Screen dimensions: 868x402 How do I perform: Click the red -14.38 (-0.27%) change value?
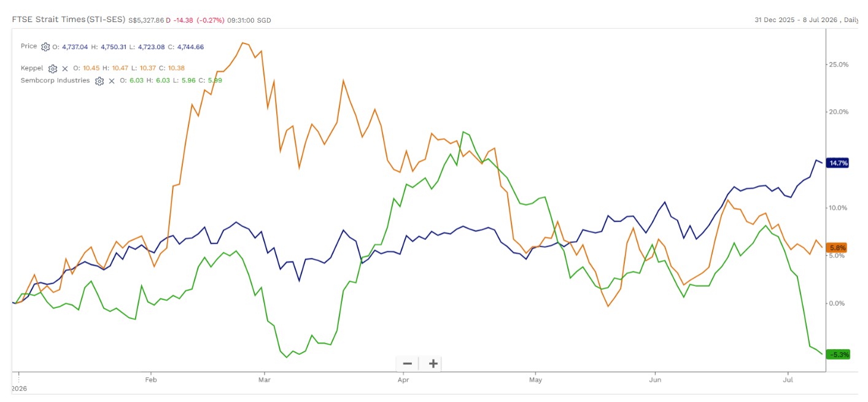point(196,20)
